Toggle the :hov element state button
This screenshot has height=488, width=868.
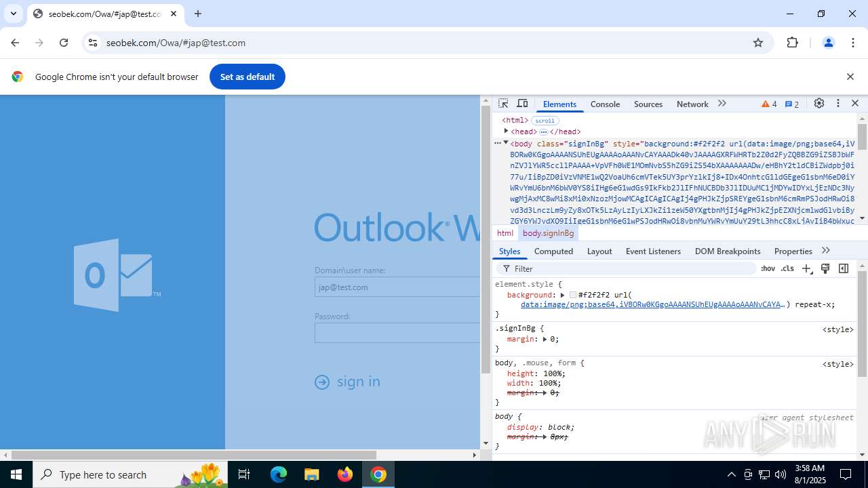pos(768,269)
